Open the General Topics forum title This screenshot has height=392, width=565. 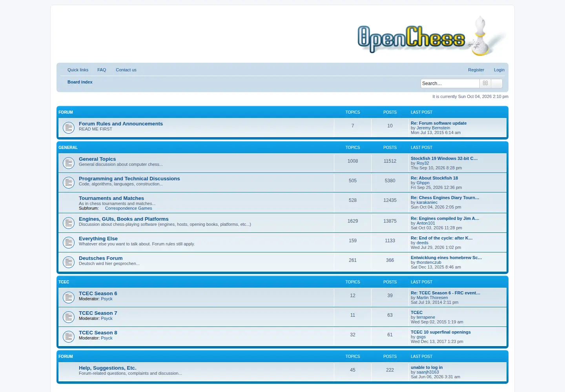pos(97,159)
